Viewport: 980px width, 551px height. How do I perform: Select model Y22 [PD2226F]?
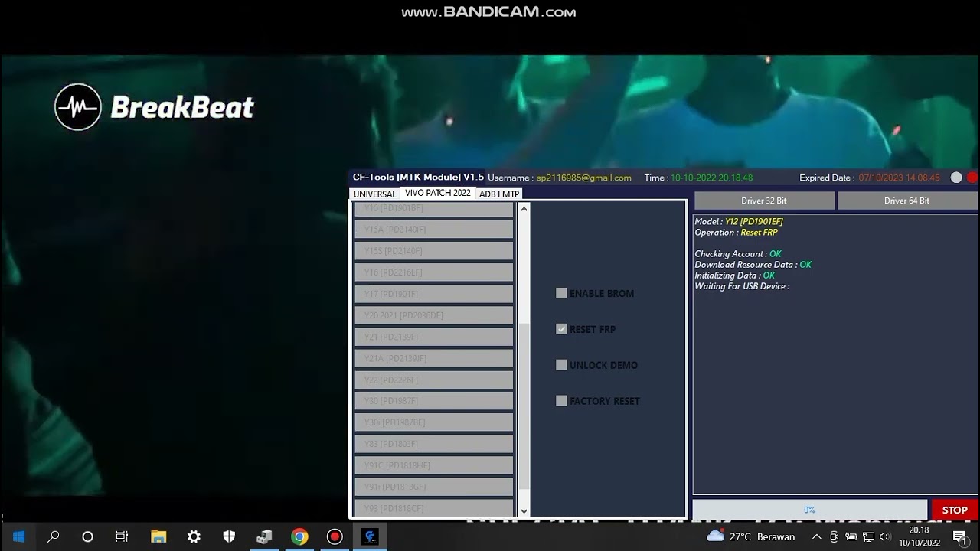[x=434, y=379]
